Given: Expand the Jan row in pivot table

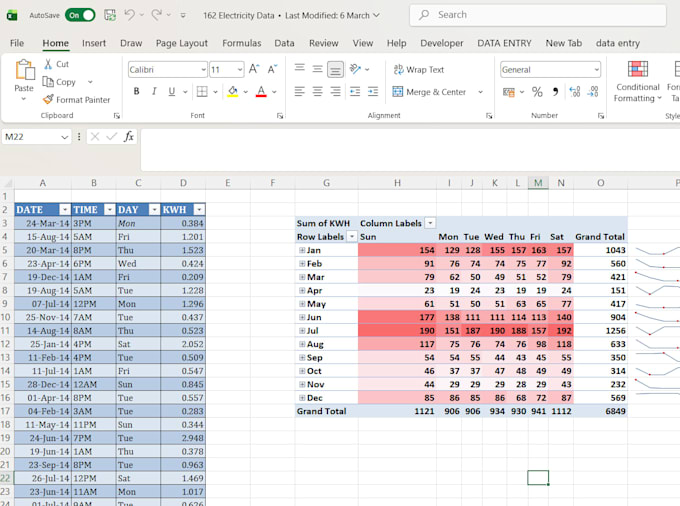Looking at the screenshot, I should pyautogui.click(x=301, y=250).
